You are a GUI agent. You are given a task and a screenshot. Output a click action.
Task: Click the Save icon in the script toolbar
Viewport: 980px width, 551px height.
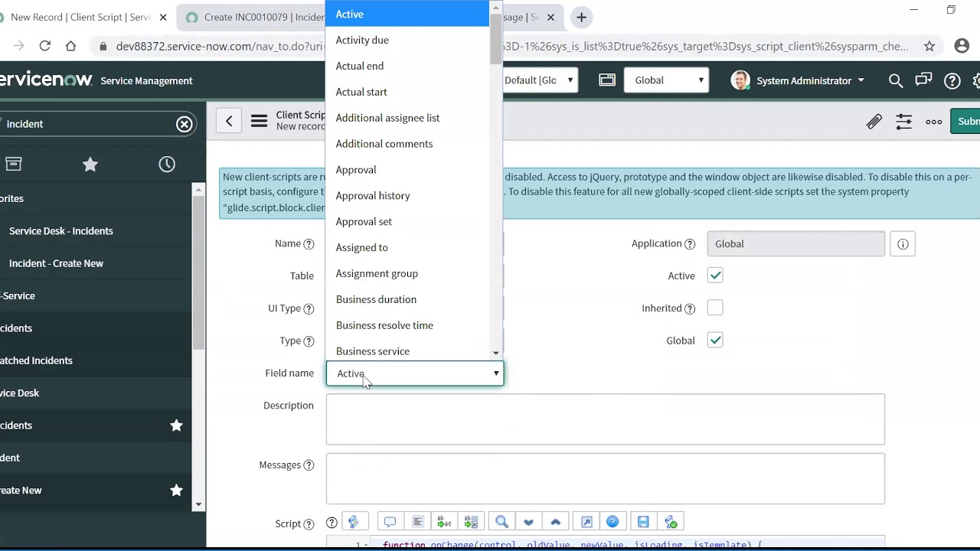(x=642, y=521)
